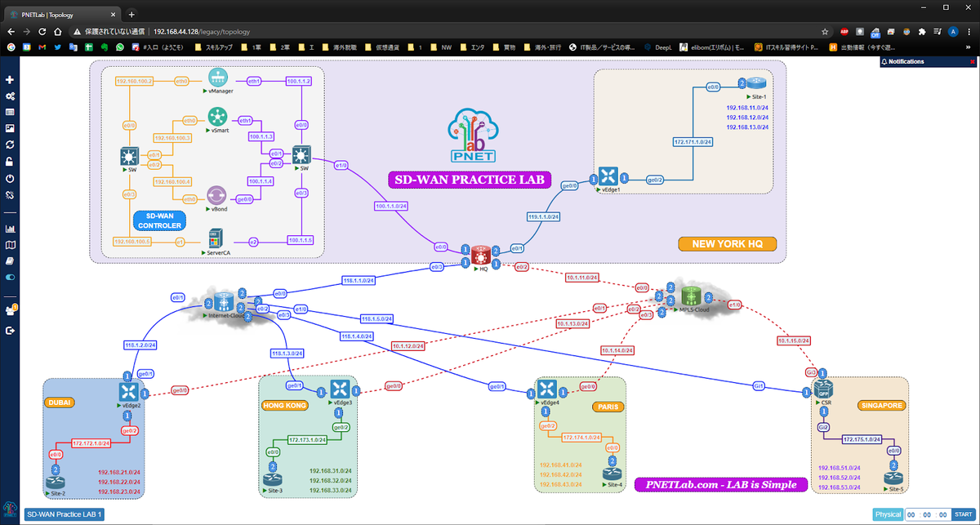Image resolution: width=980 pixels, height=525 pixels.
Task: Click the 172.171.1.0/24 network label
Action: (x=693, y=142)
